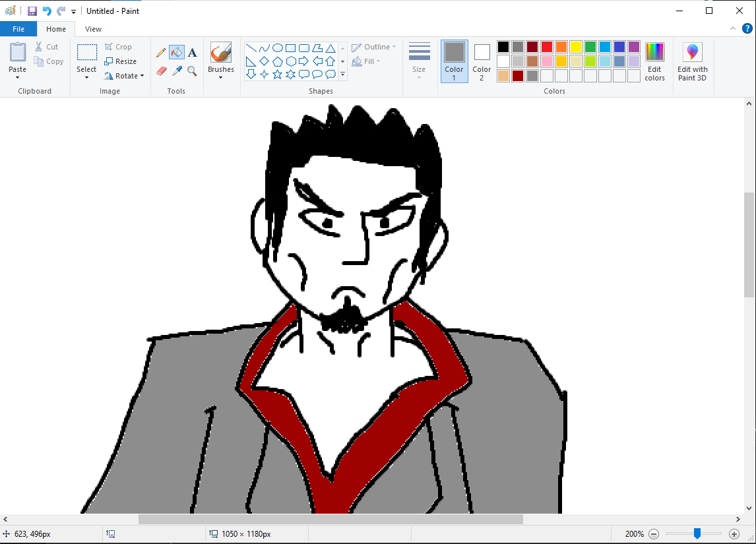Image resolution: width=756 pixels, height=544 pixels.
Task: Click the horizontal scrollbar thumb
Action: point(331,519)
